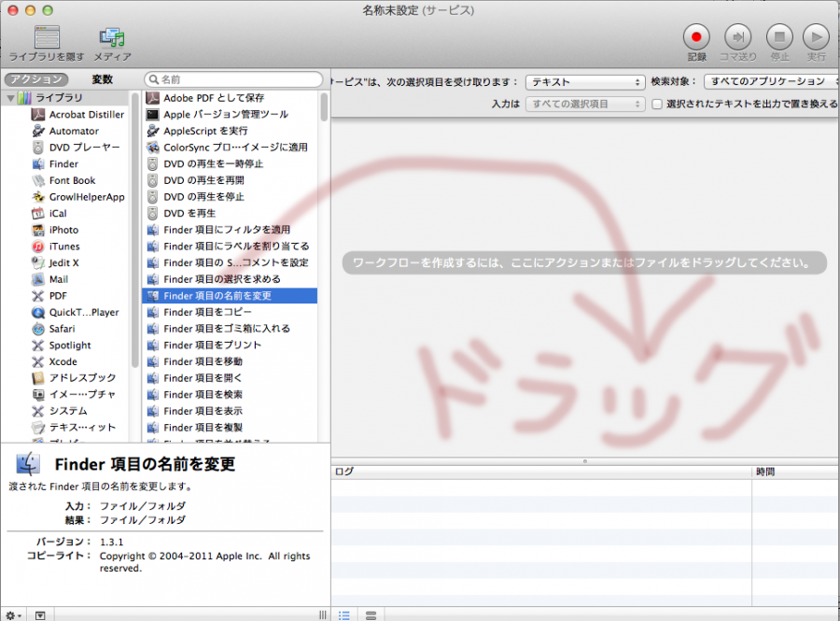Image resolution: width=840 pixels, height=621 pixels.
Task: Select Safari in the library list
Action: point(62,329)
